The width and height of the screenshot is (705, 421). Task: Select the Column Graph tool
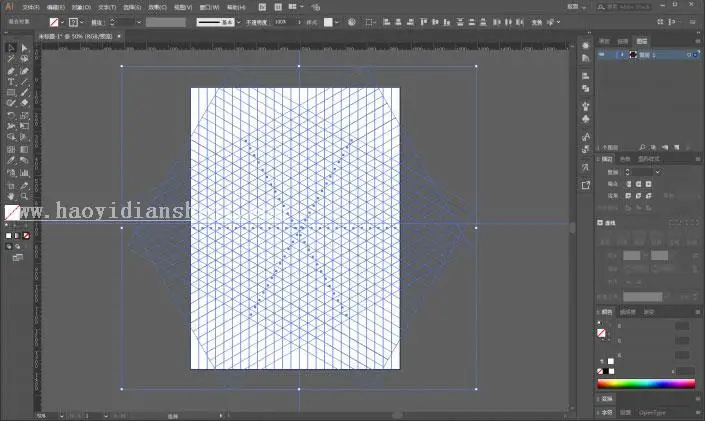(x=24, y=173)
